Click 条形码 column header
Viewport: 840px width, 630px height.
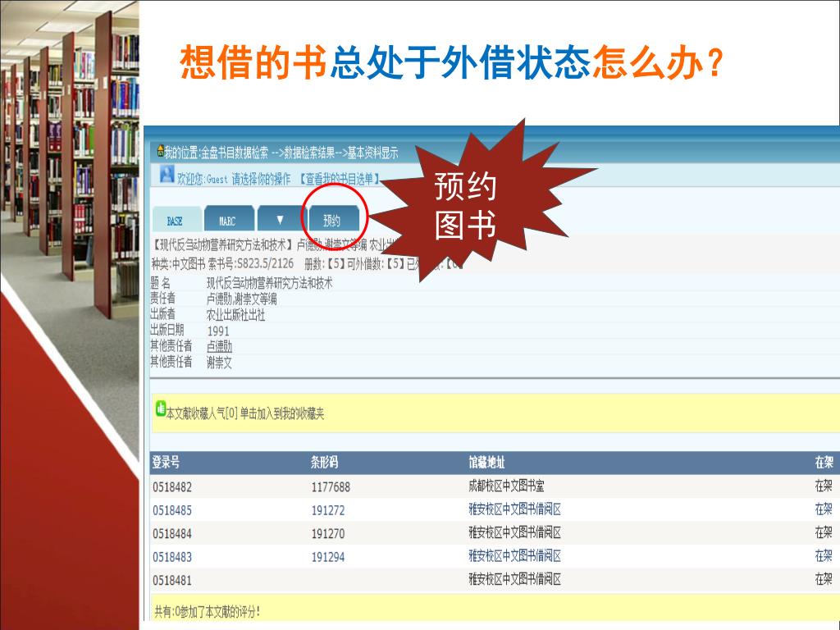tap(325, 463)
